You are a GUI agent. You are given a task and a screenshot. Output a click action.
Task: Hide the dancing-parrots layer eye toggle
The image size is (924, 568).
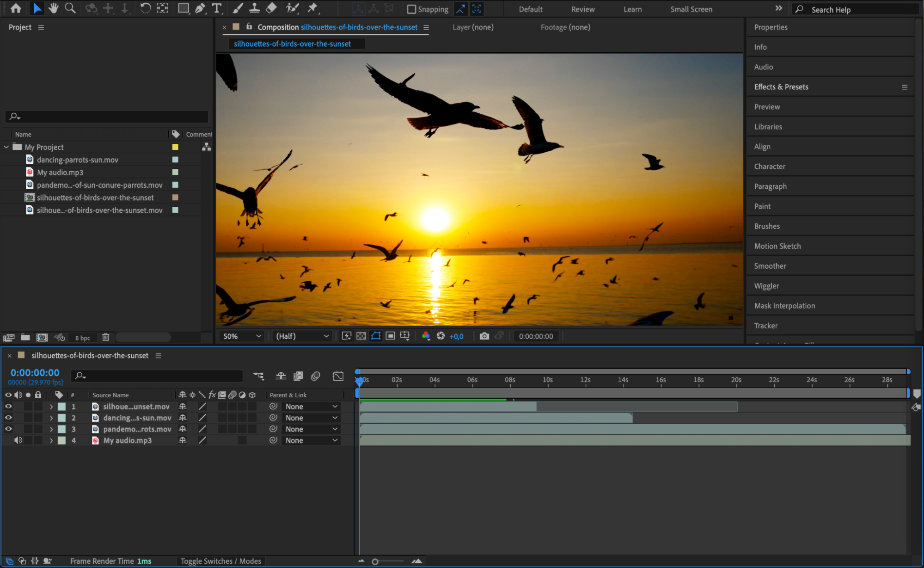(x=8, y=418)
